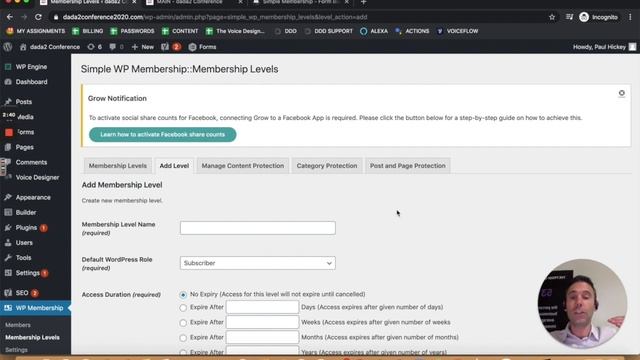
Task: Click the presenter webcam bubble
Action: pyautogui.click(x=582, y=304)
